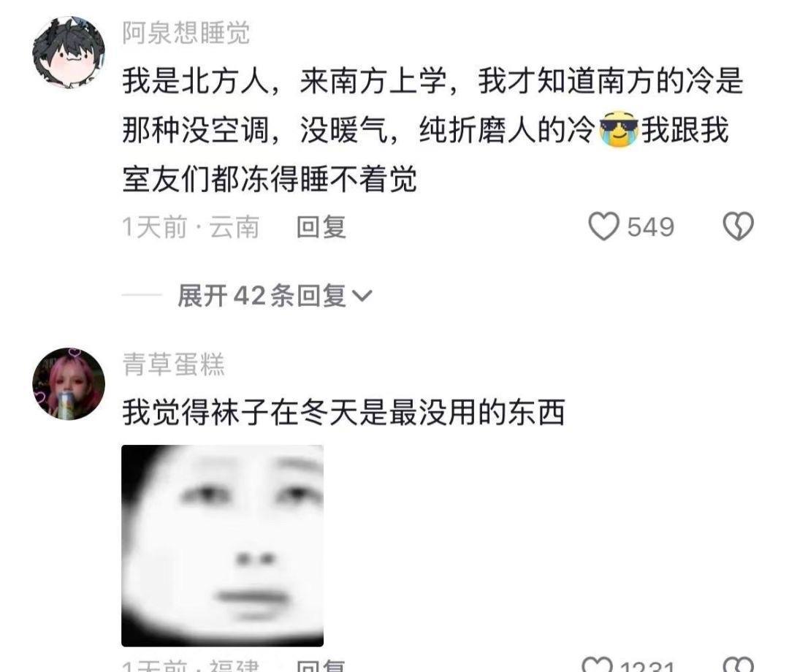This screenshot has width=789, height=672.
Task: Open 青草蛋糕's pink-haired avatar
Action: pyautogui.click(x=69, y=383)
